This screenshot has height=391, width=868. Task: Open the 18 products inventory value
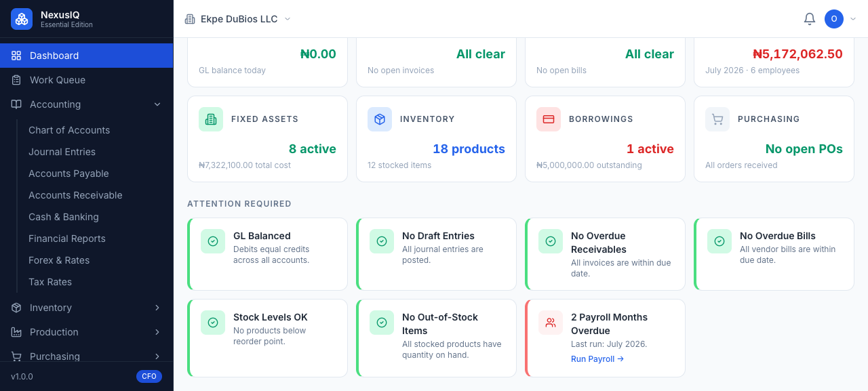coord(469,149)
